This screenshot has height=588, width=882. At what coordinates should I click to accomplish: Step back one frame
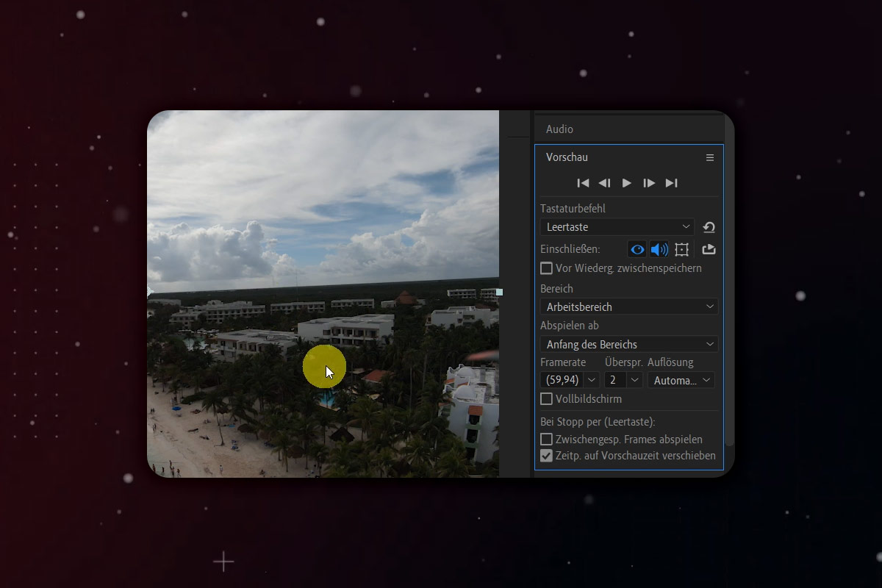[x=604, y=183]
